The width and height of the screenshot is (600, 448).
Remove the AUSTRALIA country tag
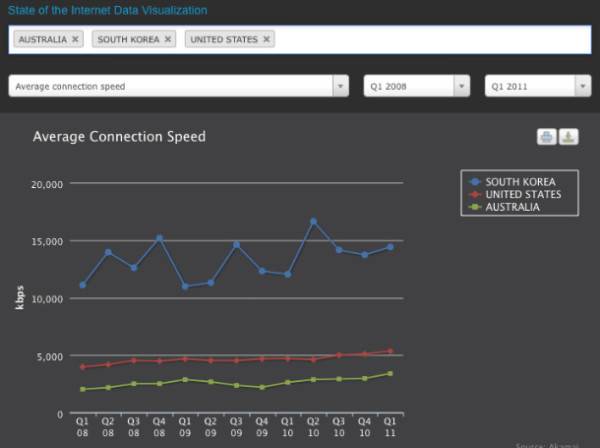point(75,39)
